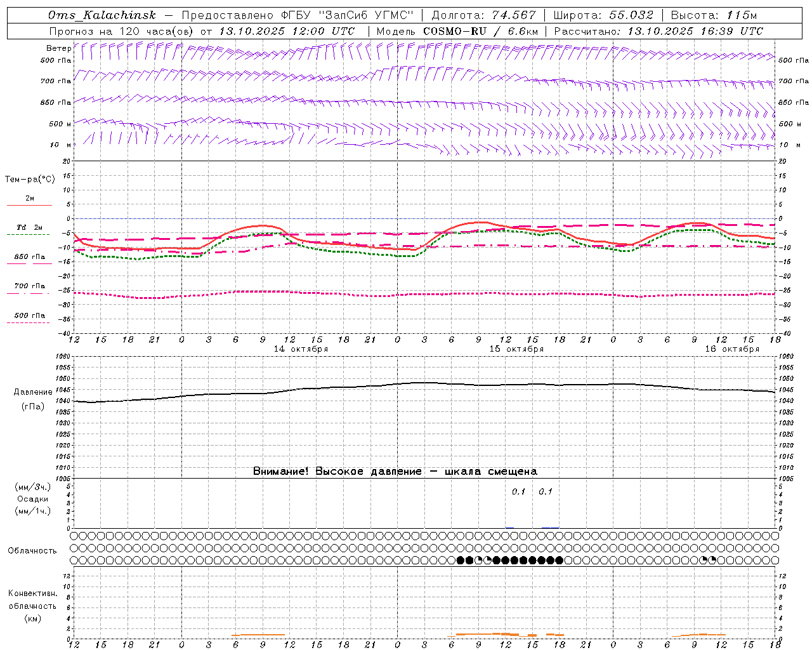812x650 pixels.
Task: Click the left-axis "1060" pressure scale value
Action: coord(63,357)
